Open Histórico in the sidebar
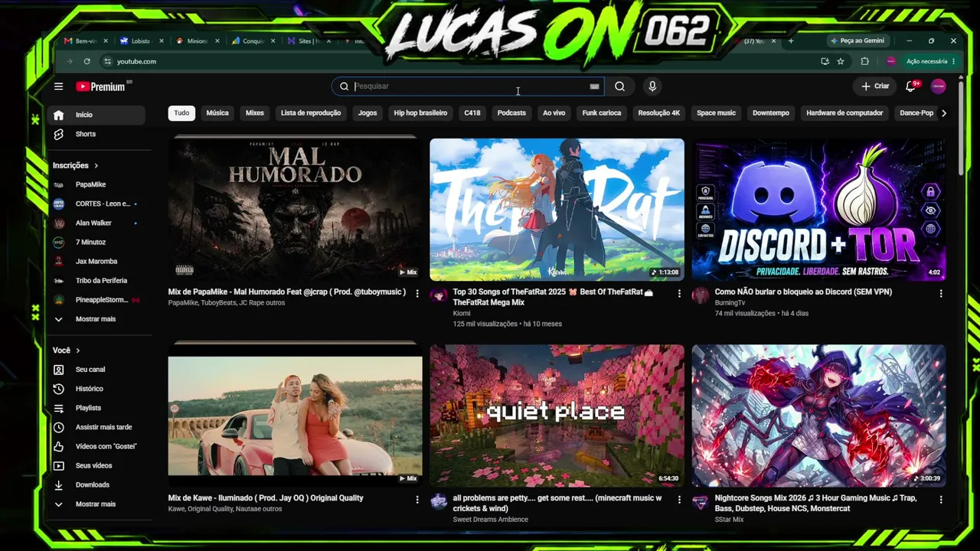This screenshot has height=551, width=980. pos(97,389)
